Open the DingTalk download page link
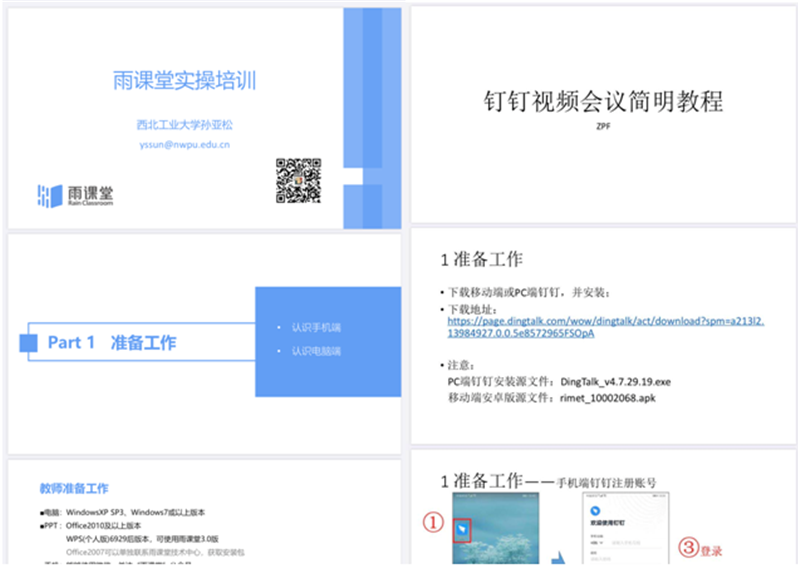Image resolution: width=800 pixels, height=568 pixels. [x=605, y=327]
